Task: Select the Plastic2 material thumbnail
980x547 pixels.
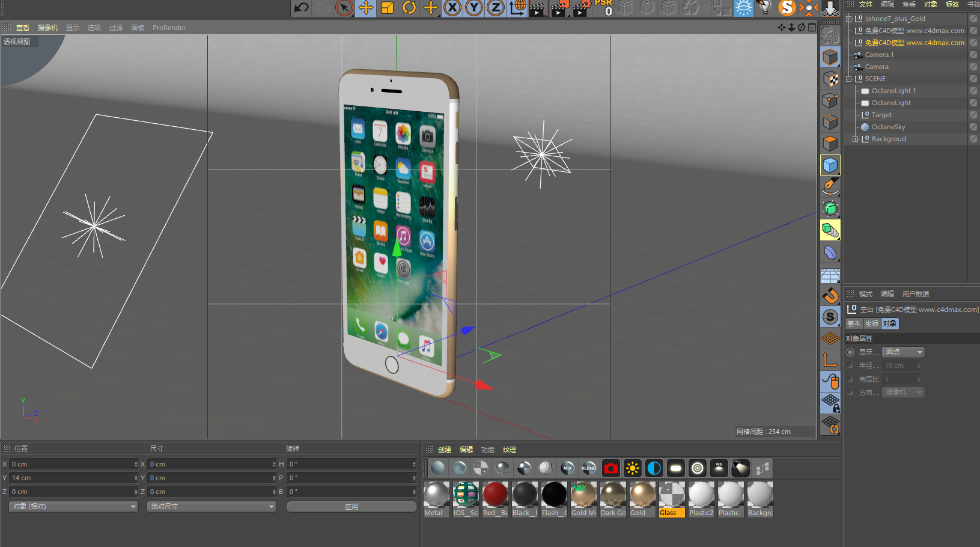Action: point(701,499)
